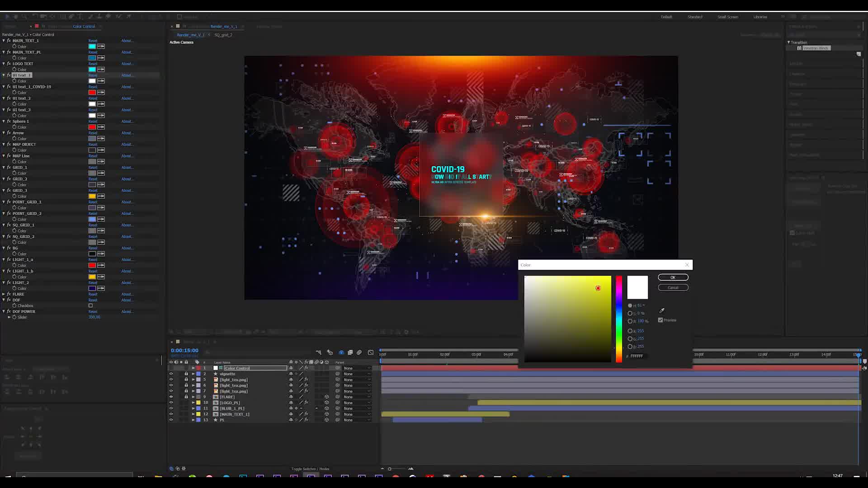Click the hex FFFFFF input field
Viewport: 868px width, 488px height.
638,356
